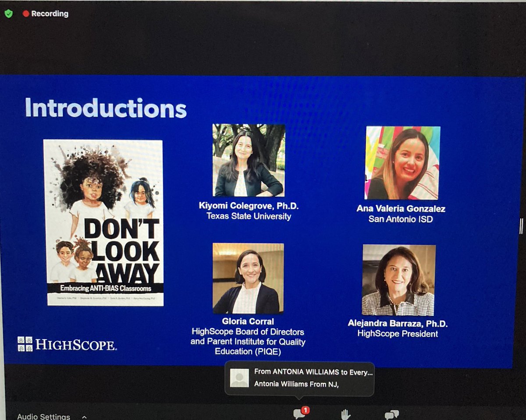Select Gloria Corral's photo
The image size is (526, 420).
coord(248,279)
